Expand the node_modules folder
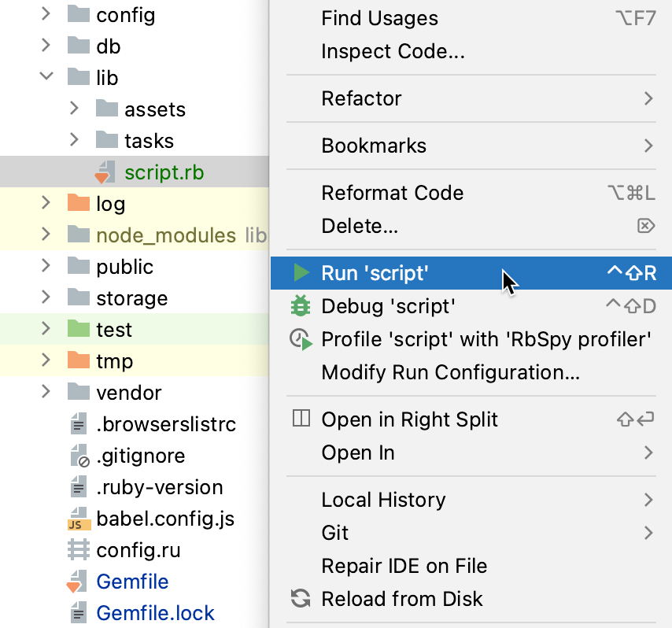Image resolution: width=672 pixels, height=628 pixels. 46,235
